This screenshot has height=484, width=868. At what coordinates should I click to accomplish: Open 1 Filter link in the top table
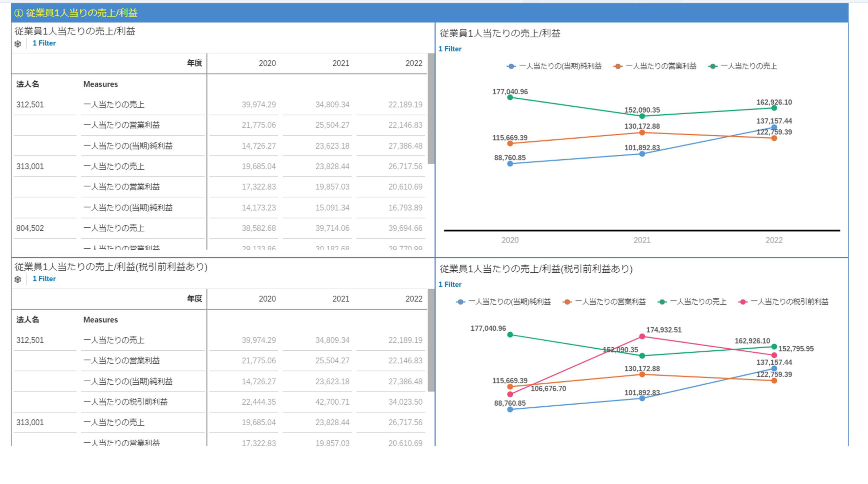coord(44,43)
